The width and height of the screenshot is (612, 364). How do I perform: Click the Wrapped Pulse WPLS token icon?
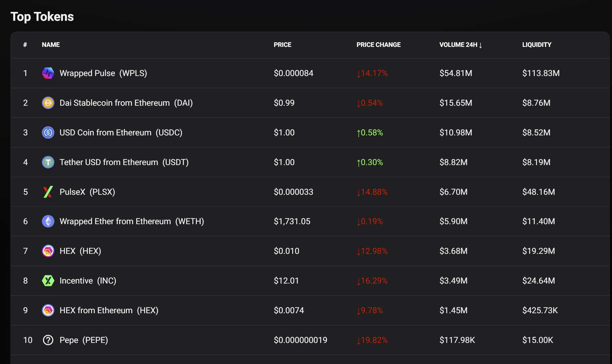point(48,73)
